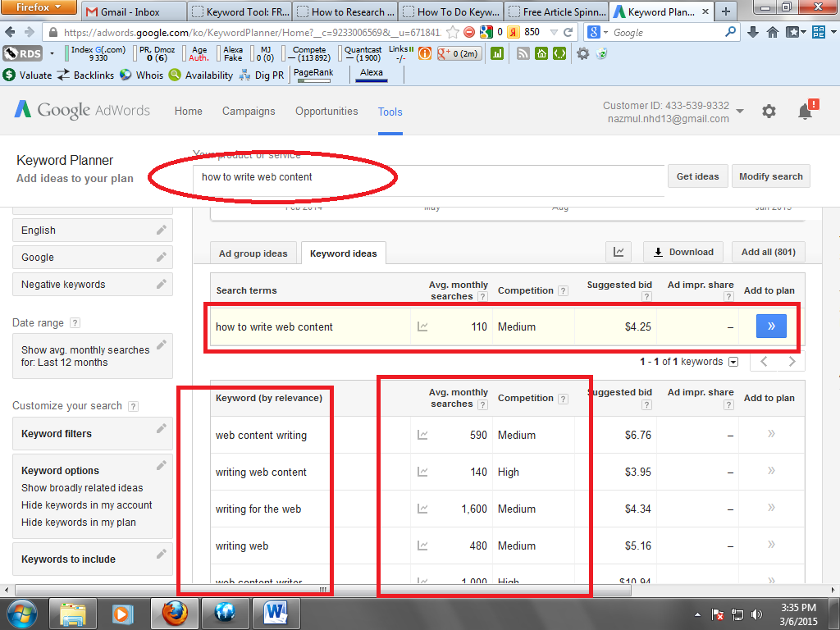
Task: Open a new browser tab
Action: (725, 11)
